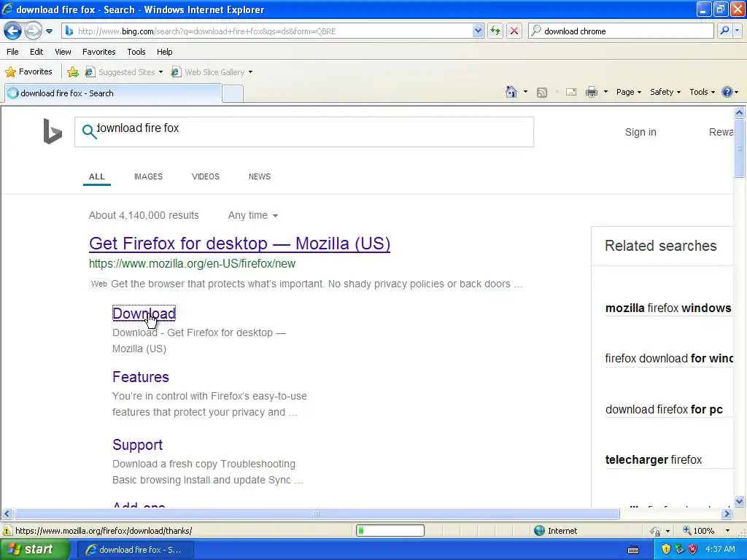Click the Print icon
The width and height of the screenshot is (747, 560).
pos(591,92)
